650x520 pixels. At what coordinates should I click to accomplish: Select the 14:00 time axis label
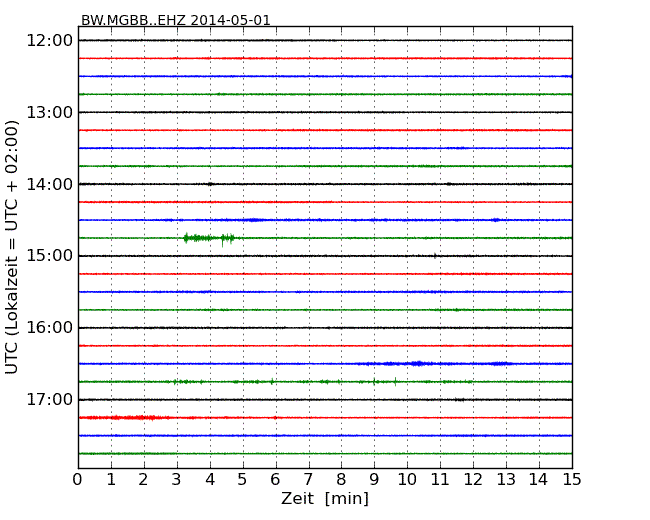click(x=50, y=184)
